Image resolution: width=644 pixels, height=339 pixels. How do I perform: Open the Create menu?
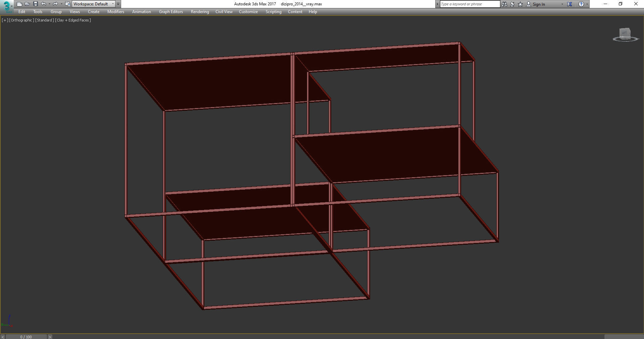coord(94,12)
